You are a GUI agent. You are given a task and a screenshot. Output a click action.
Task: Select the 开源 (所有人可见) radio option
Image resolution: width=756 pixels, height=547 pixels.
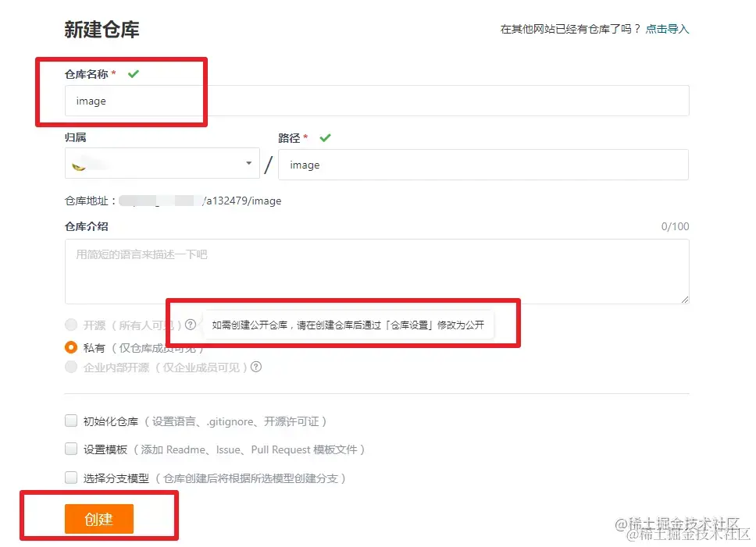point(71,325)
